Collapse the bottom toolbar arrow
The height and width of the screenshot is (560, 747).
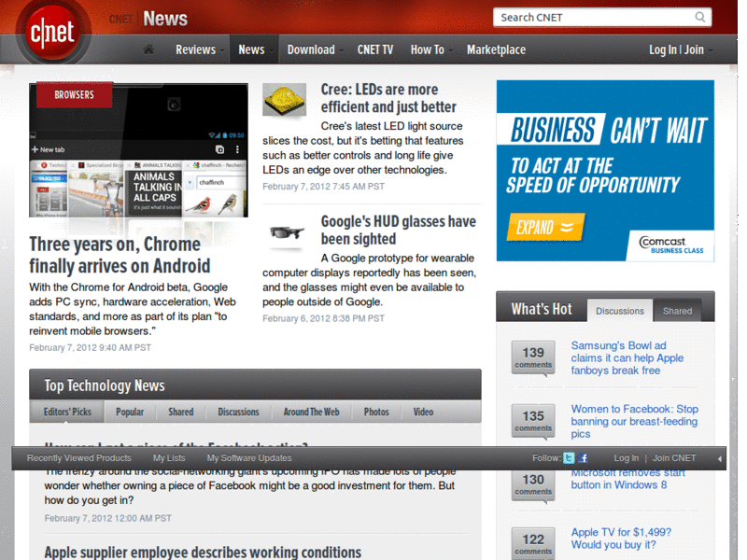(x=719, y=458)
